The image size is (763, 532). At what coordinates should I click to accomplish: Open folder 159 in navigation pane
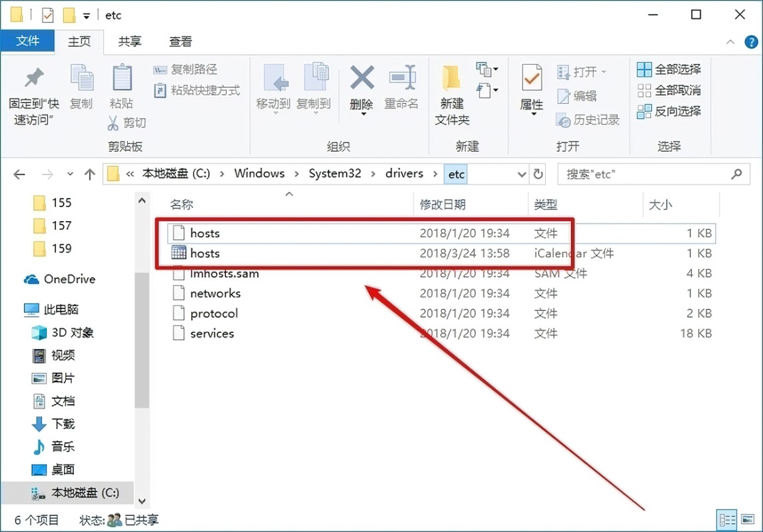(53, 248)
